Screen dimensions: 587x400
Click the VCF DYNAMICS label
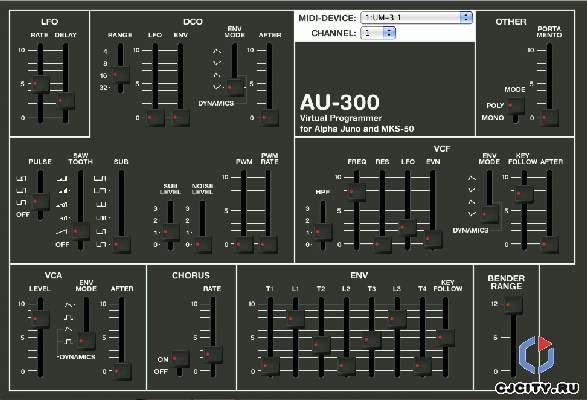tap(470, 230)
